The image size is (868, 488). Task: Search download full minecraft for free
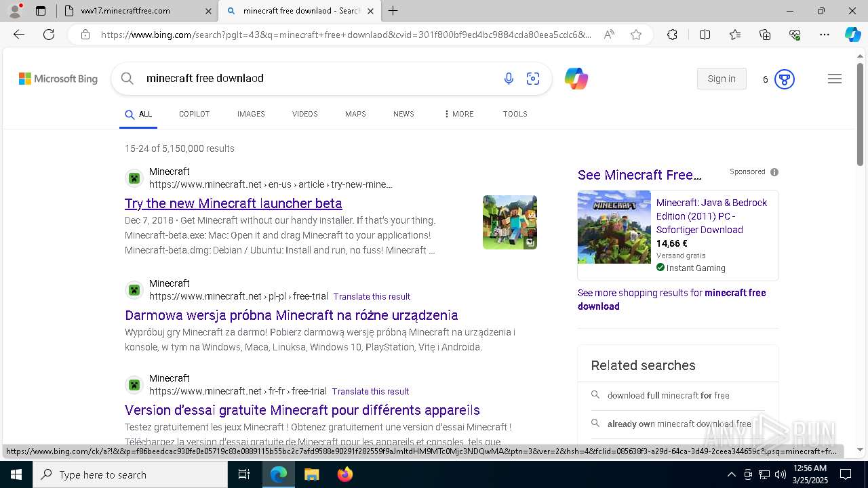(668, 395)
